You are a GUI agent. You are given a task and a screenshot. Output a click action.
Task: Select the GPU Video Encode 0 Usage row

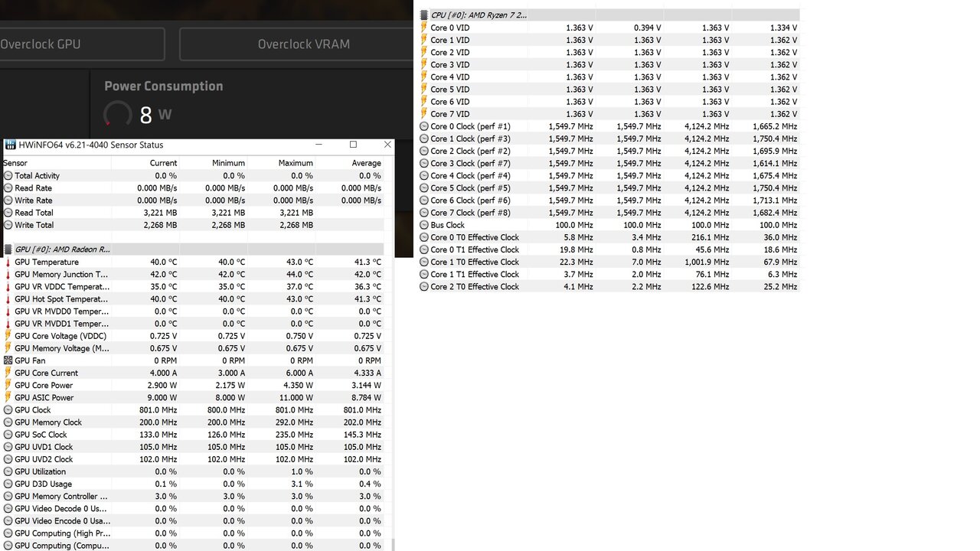[193, 520]
